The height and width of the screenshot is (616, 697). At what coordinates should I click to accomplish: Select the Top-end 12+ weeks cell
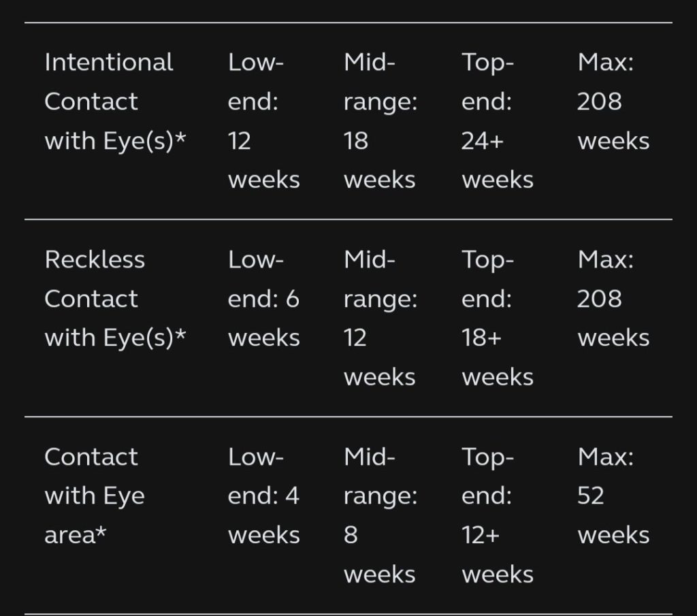click(497, 515)
